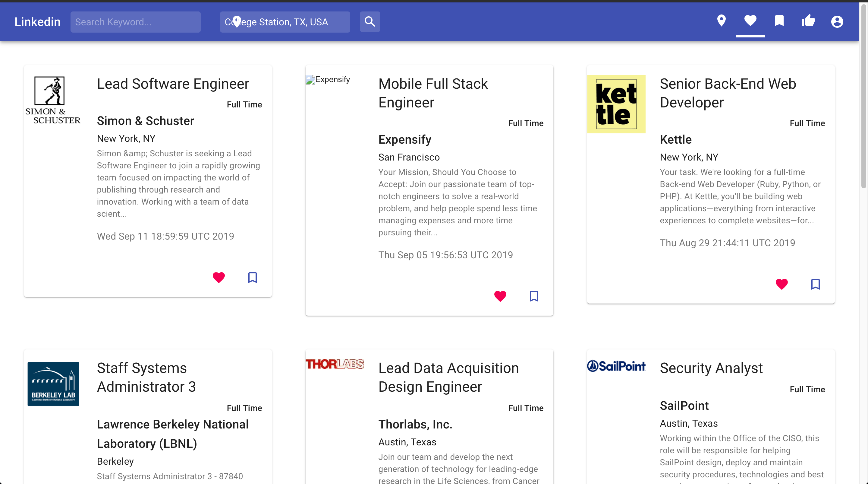
Task: Click the search magnifier button
Action: pyautogui.click(x=370, y=22)
